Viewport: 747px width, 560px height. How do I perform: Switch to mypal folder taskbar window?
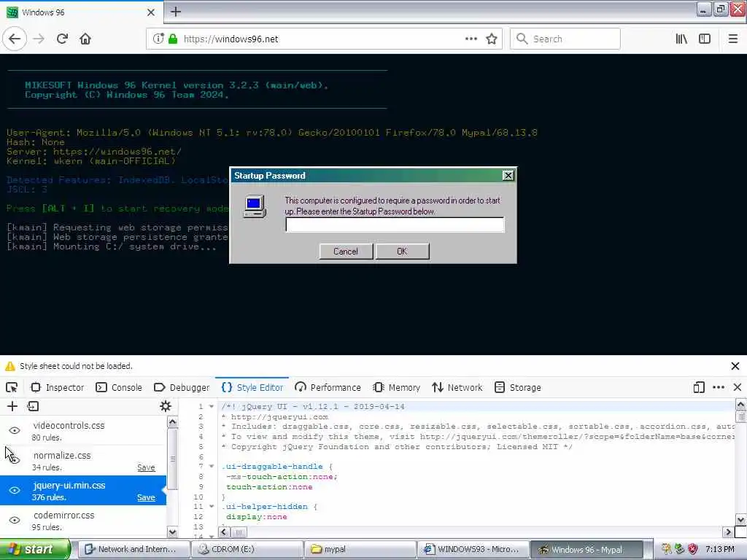point(360,550)
